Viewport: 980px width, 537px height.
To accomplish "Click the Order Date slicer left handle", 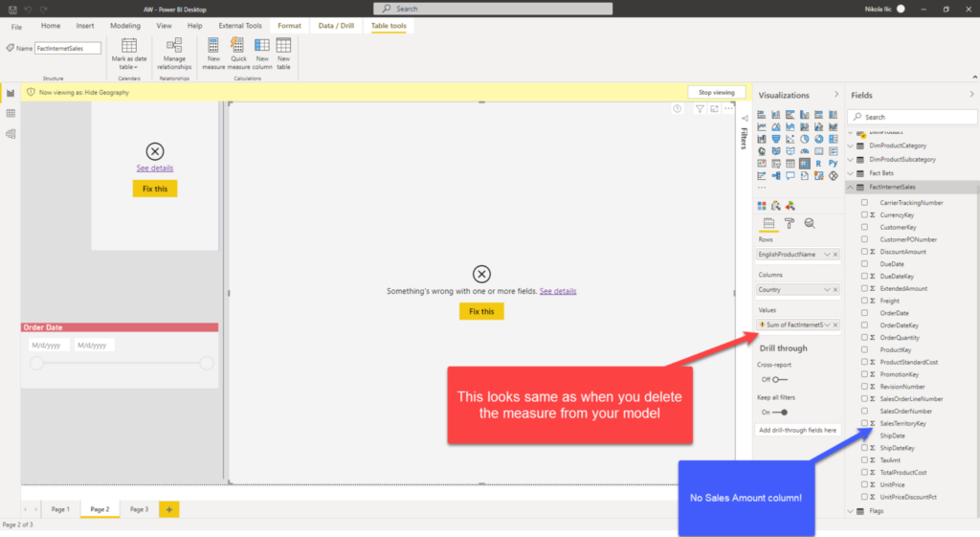I will (37, 363).
